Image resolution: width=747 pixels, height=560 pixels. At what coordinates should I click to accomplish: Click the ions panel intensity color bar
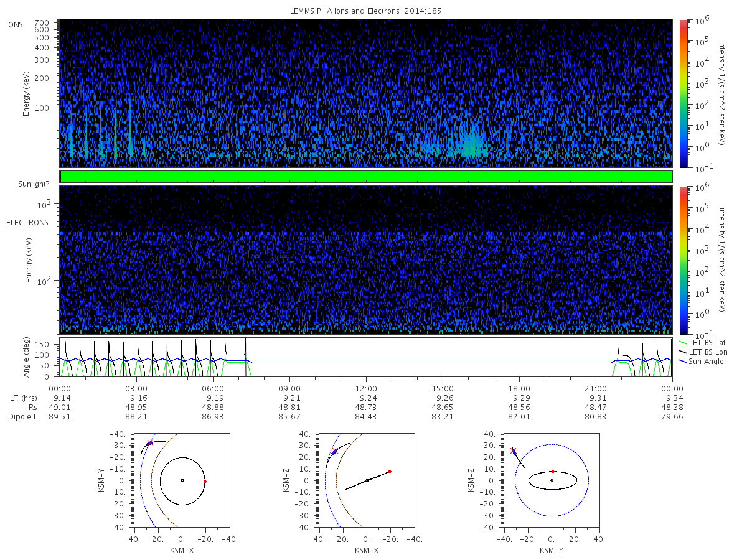point(683,93)
